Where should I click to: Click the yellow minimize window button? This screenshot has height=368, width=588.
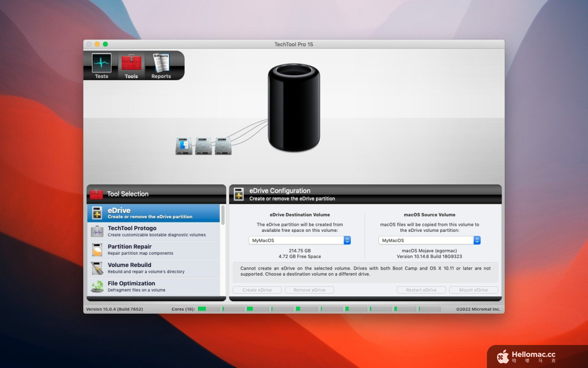pyautogui.click(x=97, y=44)
